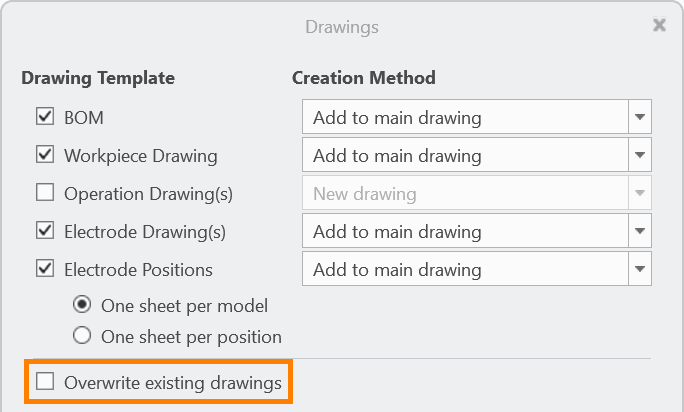
Task: Expand the BOM creation method dropdown arrow
Action: [x=640, y=117]
